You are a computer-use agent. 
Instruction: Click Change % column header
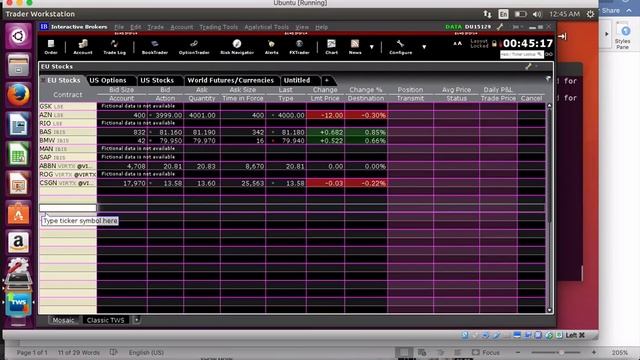coord(366,89)
